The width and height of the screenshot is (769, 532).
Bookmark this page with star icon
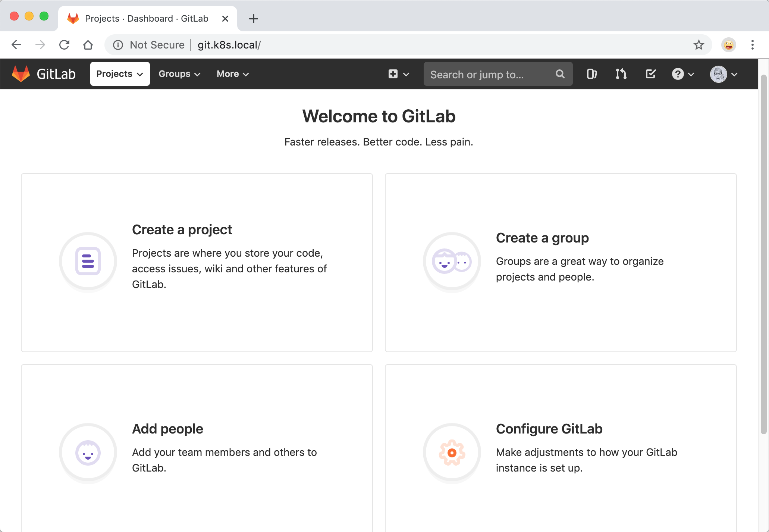699,45
